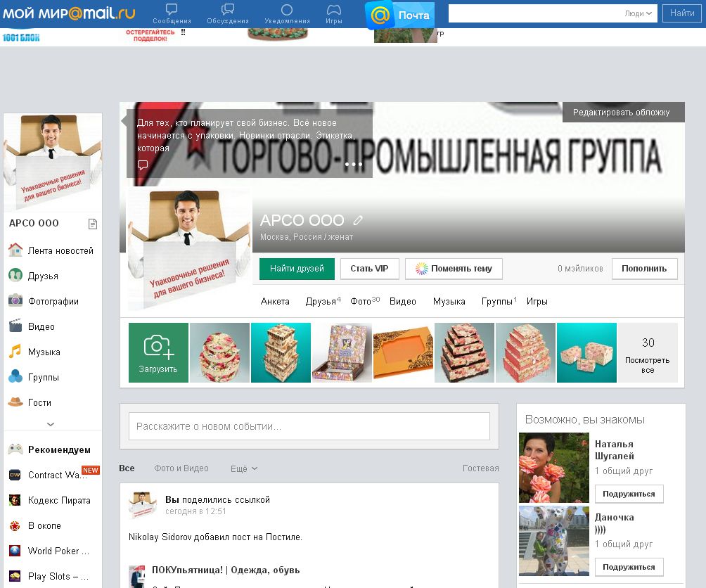Open Обсуждения discussions icon in header

coord(228,11)
